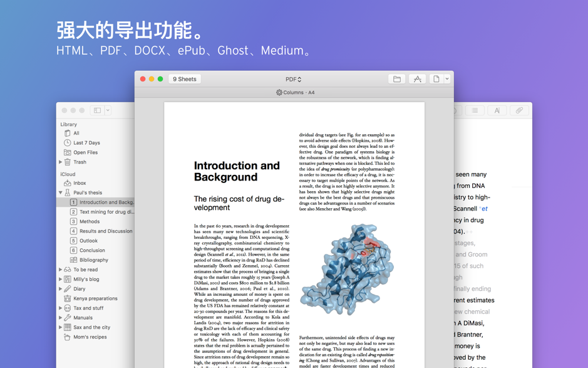Click the paragraph list icon in editor toolbar
This screenshot has height=368, width=588.
(x=475, y=110)
